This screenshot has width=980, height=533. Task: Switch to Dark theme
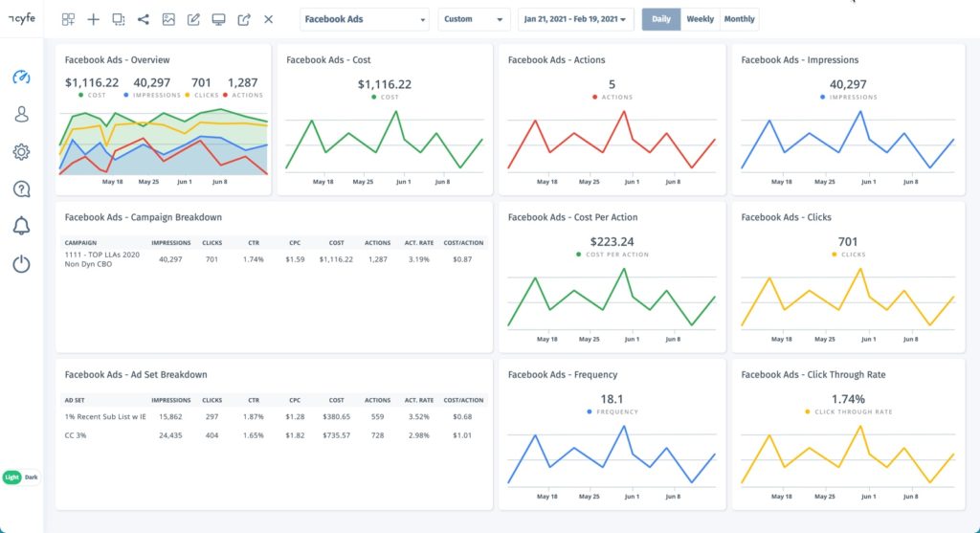pyautogui.click(x=32, y=477)
